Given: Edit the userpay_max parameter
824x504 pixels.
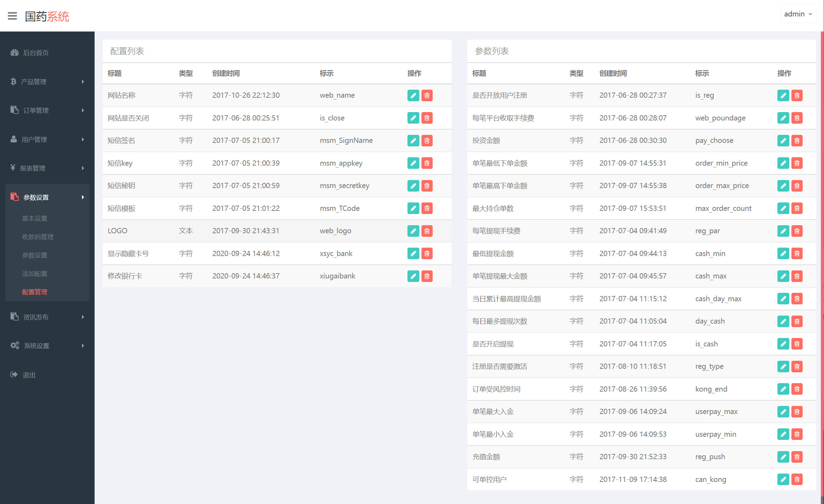Looking at the screenshot, I should 783,412.
